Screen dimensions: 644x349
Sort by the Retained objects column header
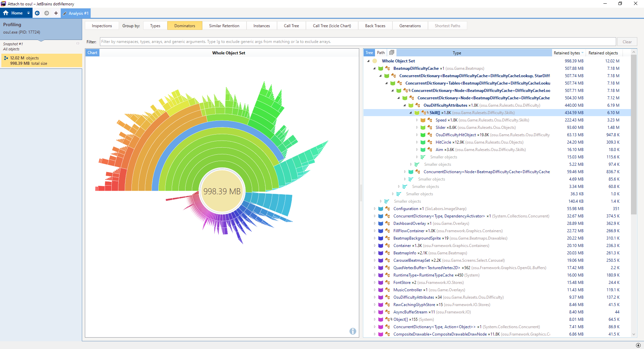point(603,53)
